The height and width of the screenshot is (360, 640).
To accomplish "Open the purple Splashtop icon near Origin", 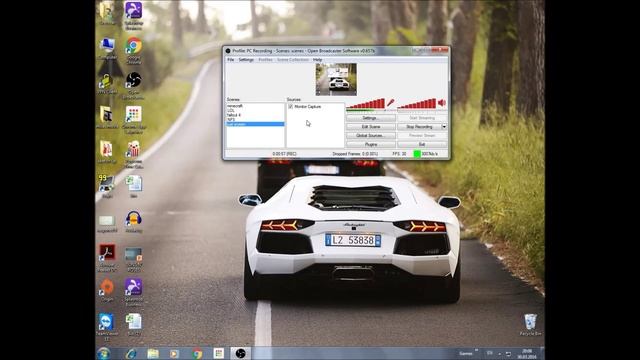I will click(133, 292).
